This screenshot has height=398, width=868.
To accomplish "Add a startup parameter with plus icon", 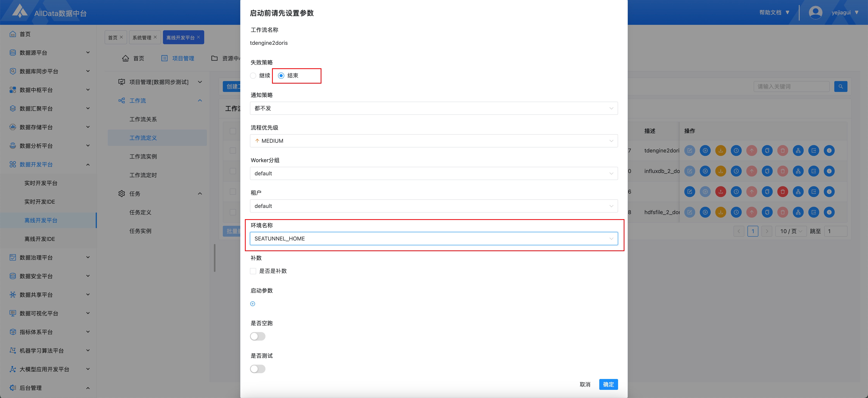I will tap(253, 304).
